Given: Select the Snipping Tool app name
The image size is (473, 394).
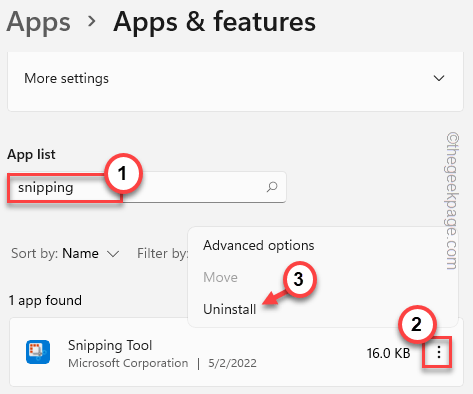Looking at the screenshot, I should (x=110, y=345).
